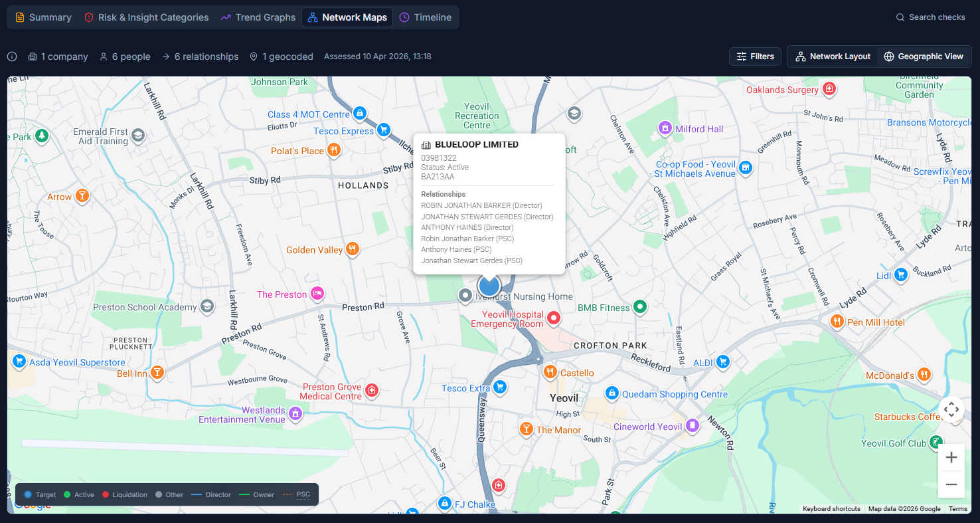The height and width of the screenshot is (523, 980).
Task: Click The Manor bar pin
Action: (x=526, y=429)
